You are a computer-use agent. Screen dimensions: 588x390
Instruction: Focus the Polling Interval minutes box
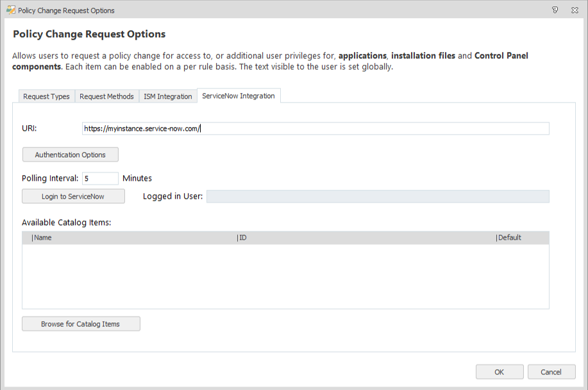pos(100,178)
